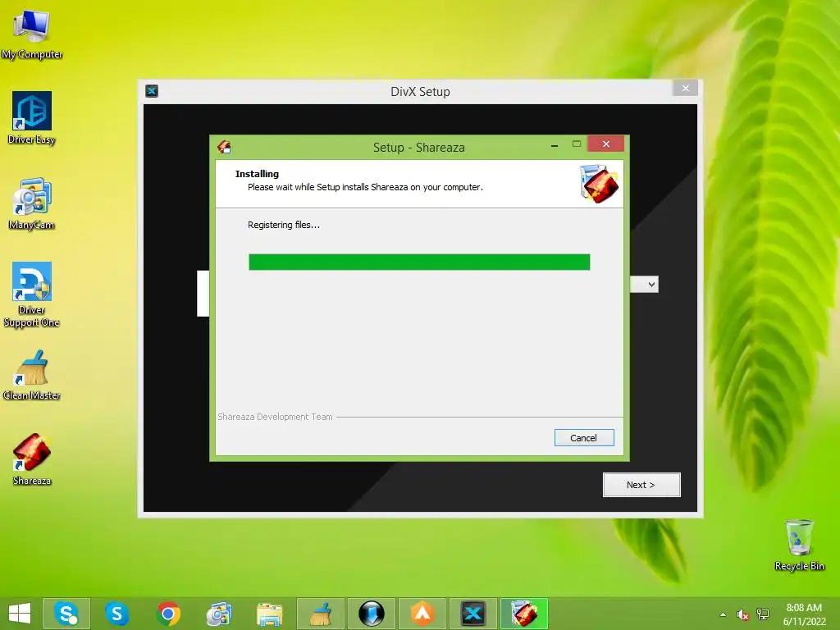This screenshot has width=840, height=630.
Task: Open second Skype taskbar icon
Action: click(116, 614)
